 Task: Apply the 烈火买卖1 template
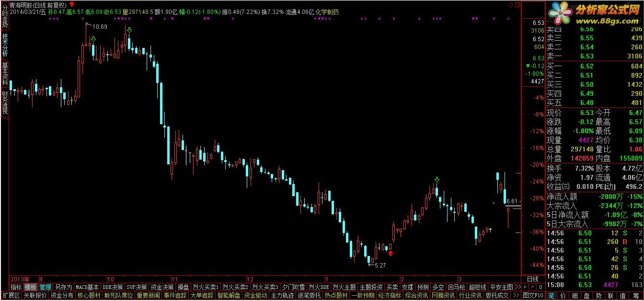pos(206,287)
